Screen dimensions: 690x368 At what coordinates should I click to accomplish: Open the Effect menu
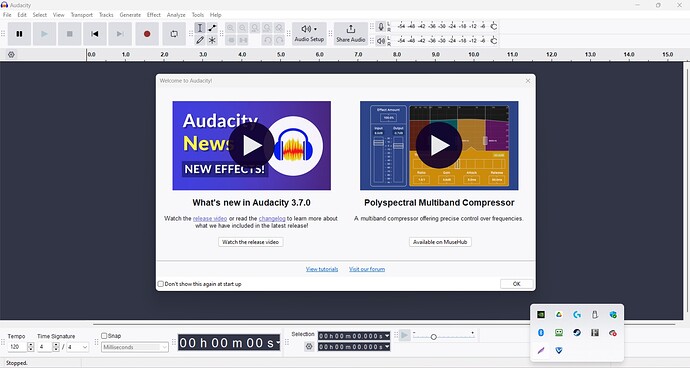tap(154, 15)
